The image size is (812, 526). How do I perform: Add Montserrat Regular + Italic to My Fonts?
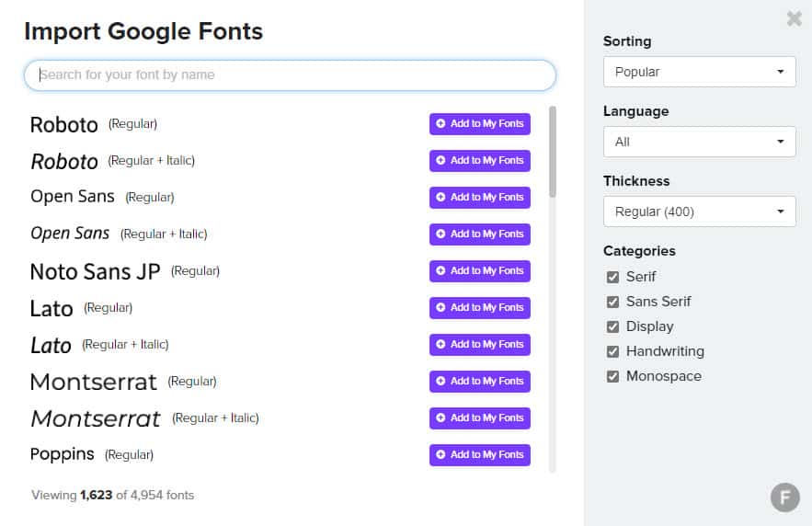pyautogui.click(x=479, y=417)
